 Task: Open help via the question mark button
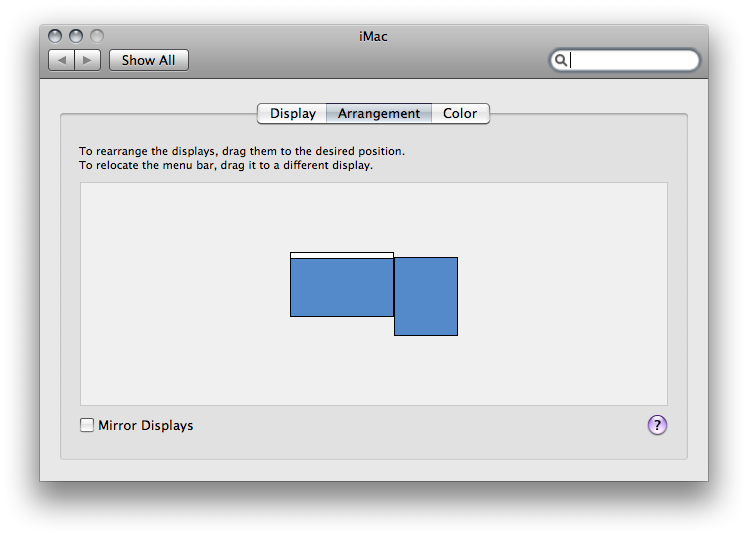[x=657, y=424]
